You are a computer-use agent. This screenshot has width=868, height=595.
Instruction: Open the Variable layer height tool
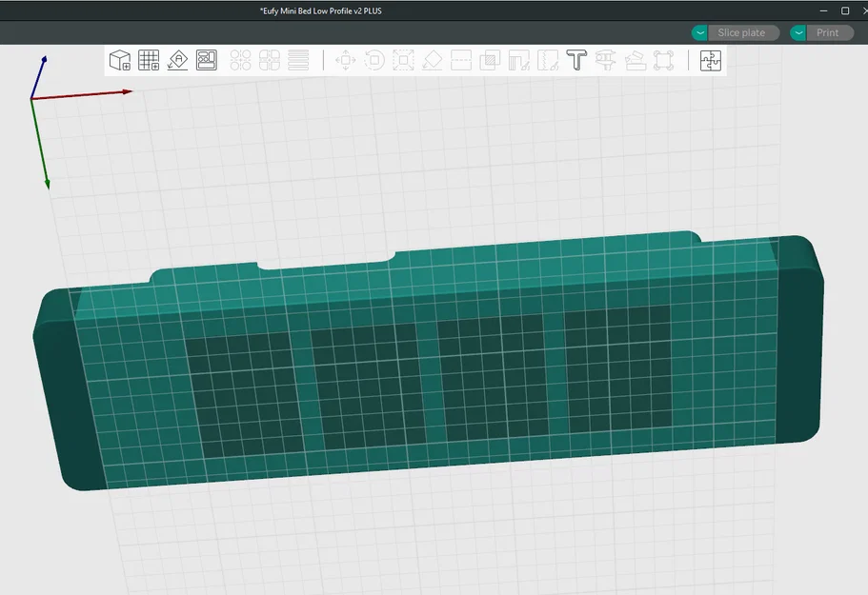pyautogui.click(x=298, y=60)
